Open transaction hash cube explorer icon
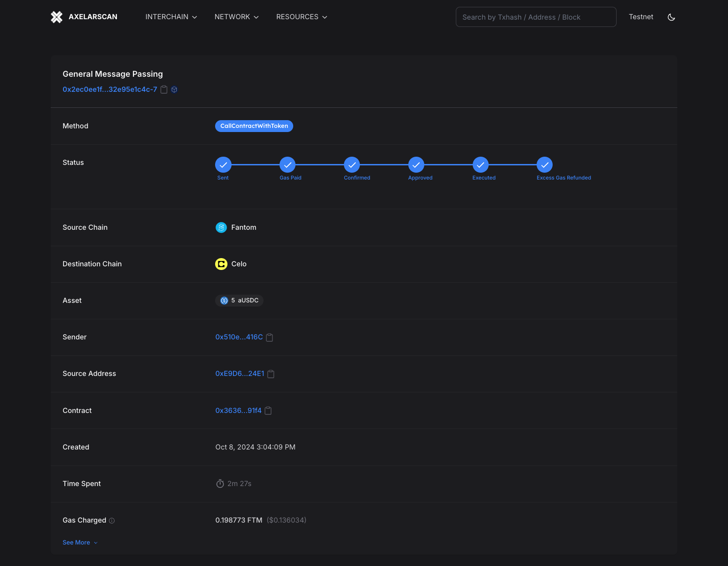This screenshot has width=728, height=566. coord(174,90)
